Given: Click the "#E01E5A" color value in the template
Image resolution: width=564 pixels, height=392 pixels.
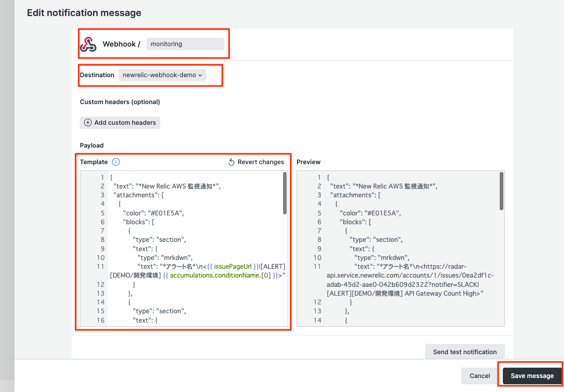Looking at the screenshot, I should (x=166, y=213).
